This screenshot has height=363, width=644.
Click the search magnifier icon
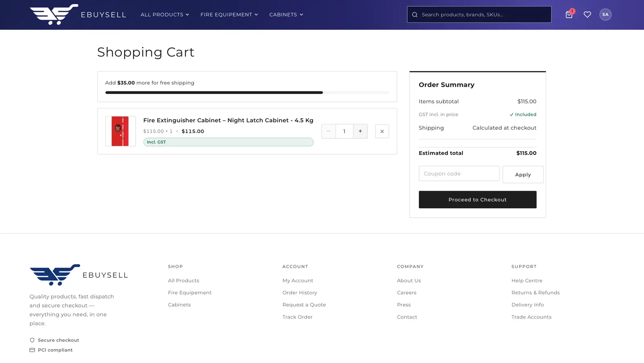(x=415, y=14)
